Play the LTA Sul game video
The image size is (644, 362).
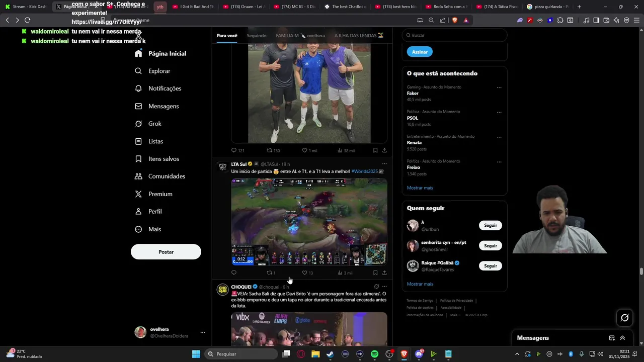click(x=309, y=222)
